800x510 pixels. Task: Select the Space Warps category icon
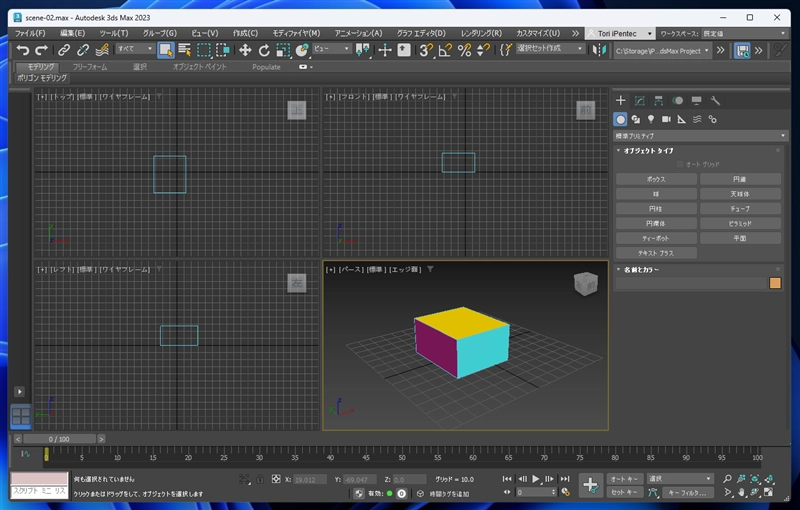[697, 119]
